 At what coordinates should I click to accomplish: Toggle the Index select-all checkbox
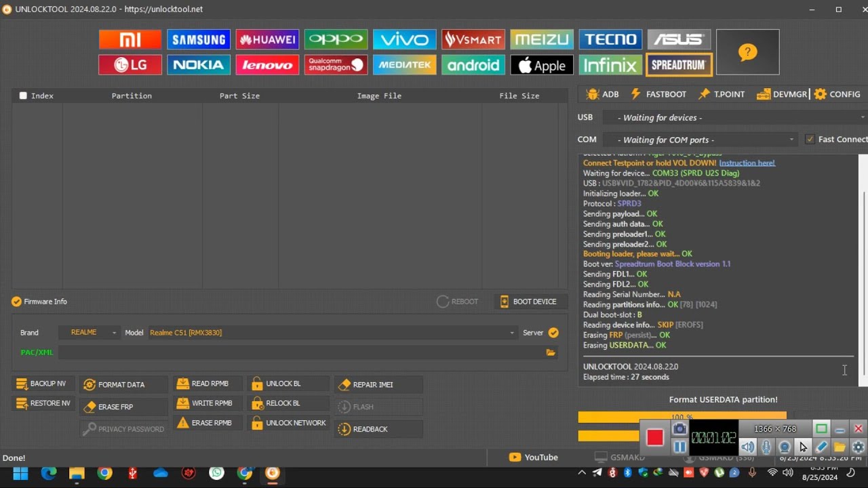coord(23,96)
